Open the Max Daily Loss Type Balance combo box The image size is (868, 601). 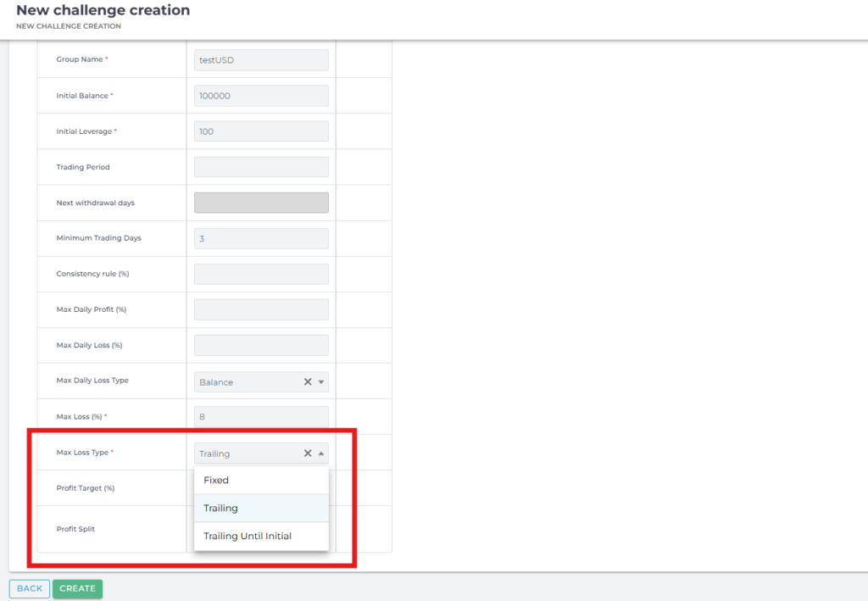(x=248, y=382)
